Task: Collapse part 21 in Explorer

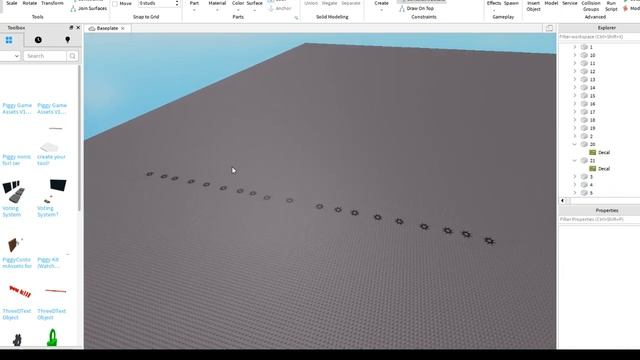Action: (x=575, y=161)
